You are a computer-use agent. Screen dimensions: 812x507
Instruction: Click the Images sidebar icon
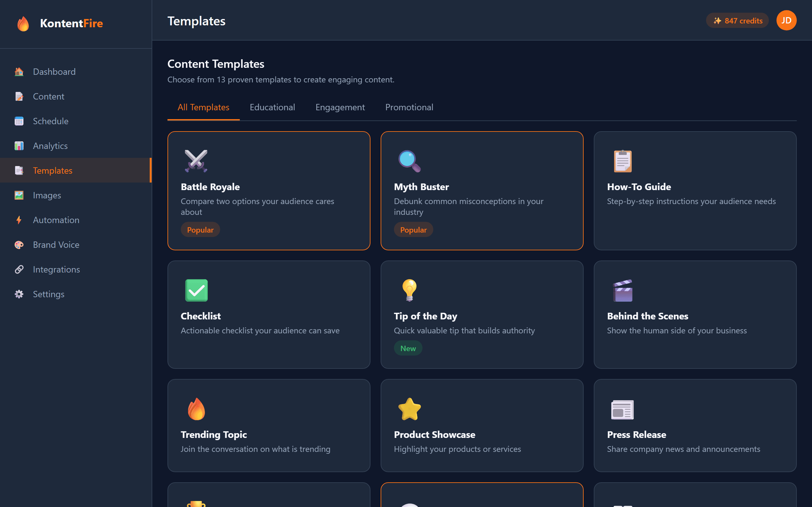pyautogui.click(x=19, y=195)
